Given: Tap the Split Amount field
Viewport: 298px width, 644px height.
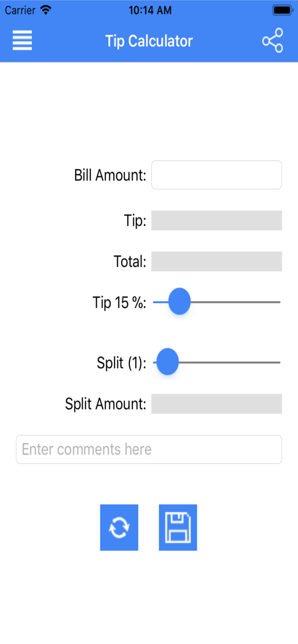Looking at the screenshot, I should (x=216, y=404).
